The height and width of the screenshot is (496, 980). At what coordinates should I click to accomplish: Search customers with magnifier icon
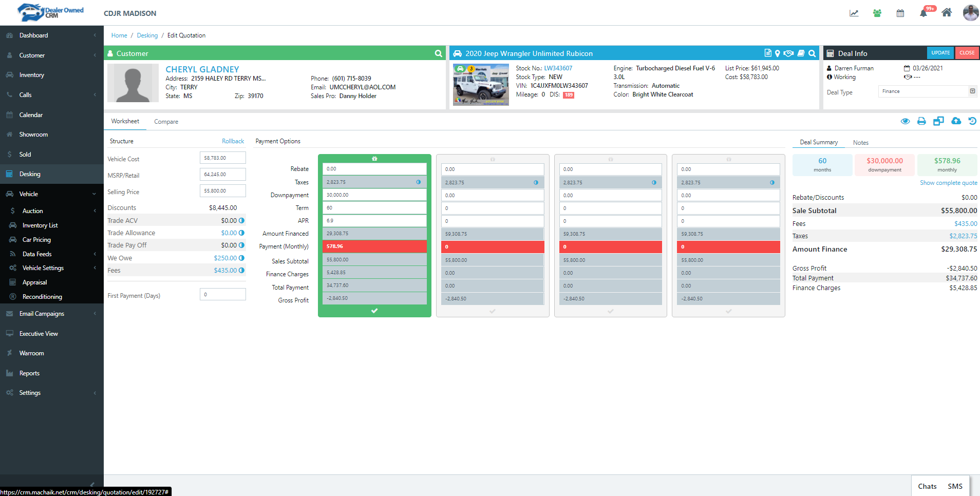[x=438, y=53]
